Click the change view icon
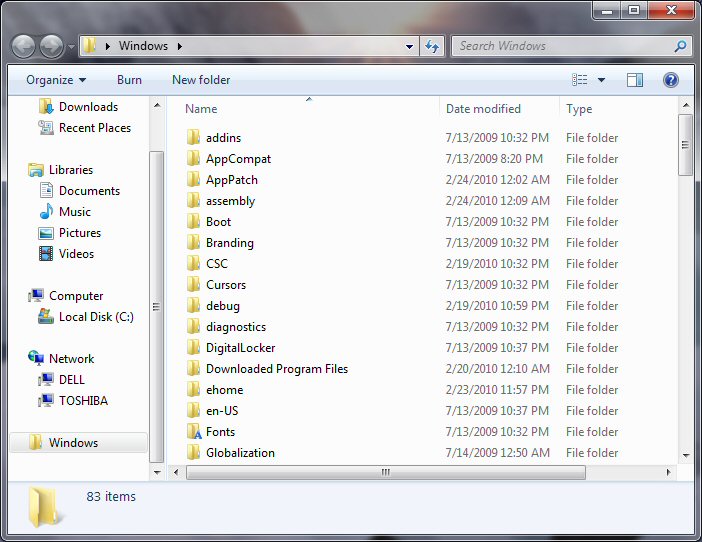702x542 pixels. tap(580, 80)
